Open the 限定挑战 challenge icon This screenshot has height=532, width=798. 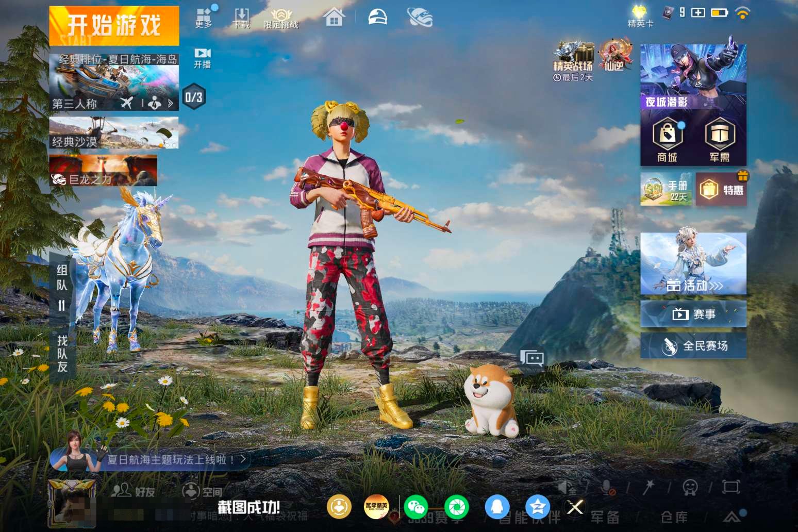click(x=281, y=18)
